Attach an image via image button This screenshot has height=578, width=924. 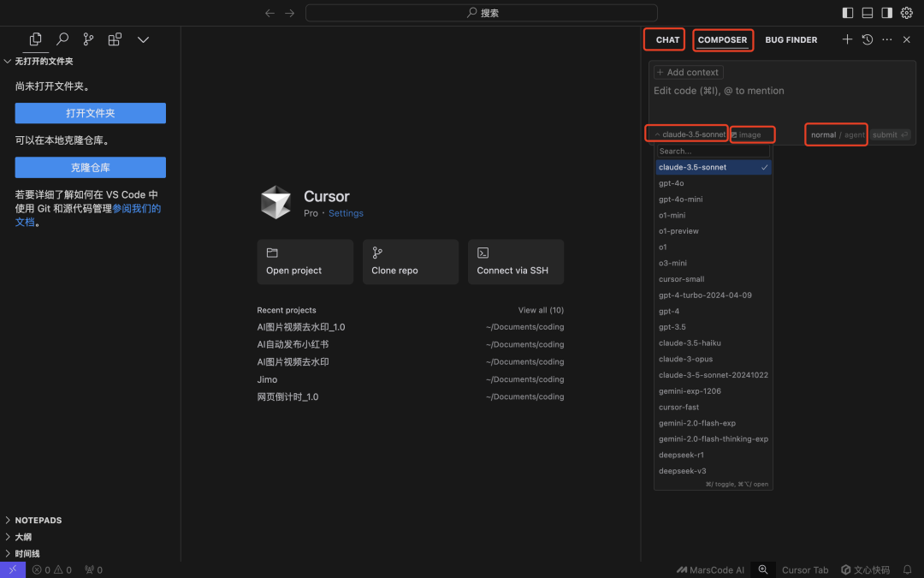click(746, 135)
